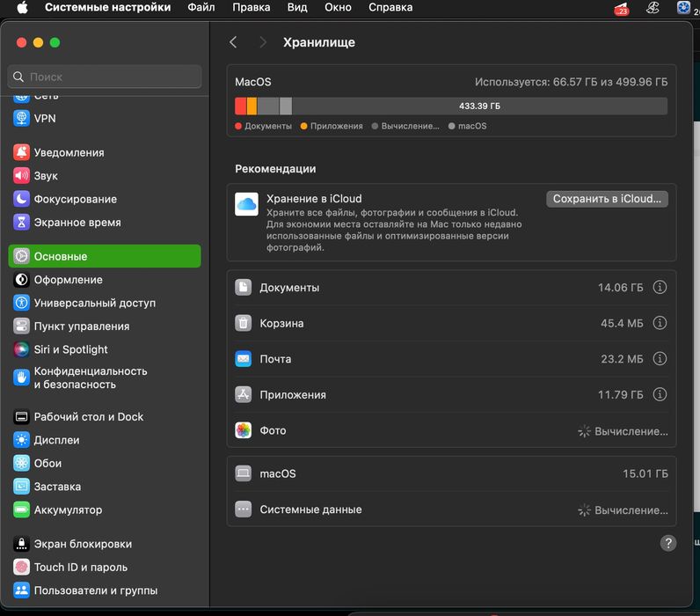Click the 11.79 ГБ value

(x=621, y=394)
